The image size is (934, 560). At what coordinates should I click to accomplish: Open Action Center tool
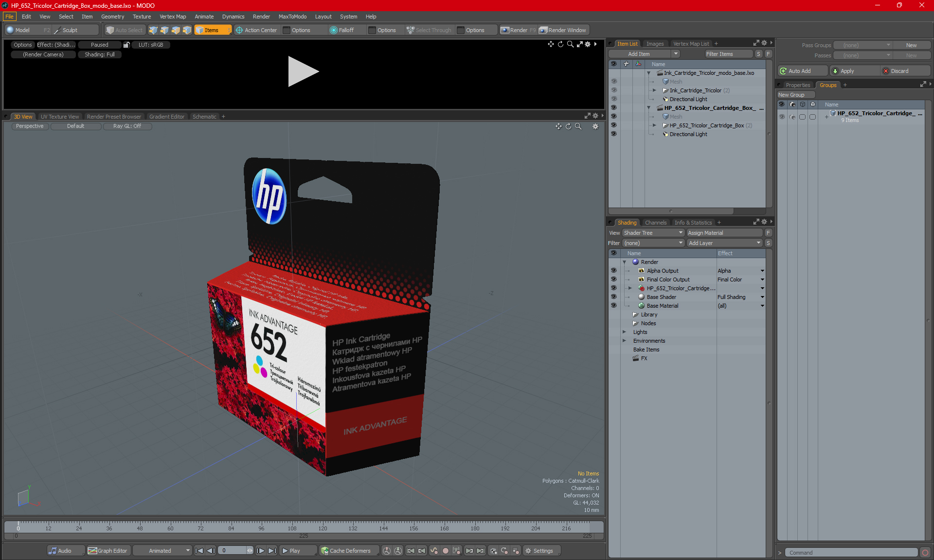click(256, 30)
